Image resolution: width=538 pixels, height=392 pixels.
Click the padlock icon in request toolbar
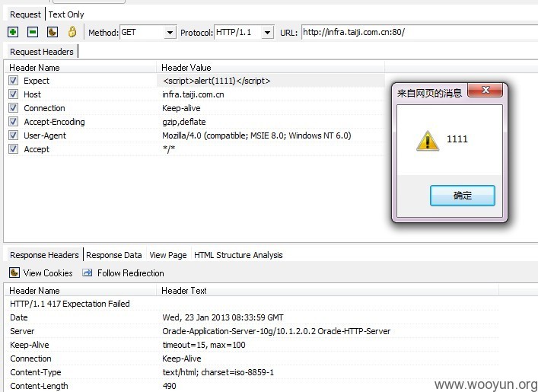point(72,32)
